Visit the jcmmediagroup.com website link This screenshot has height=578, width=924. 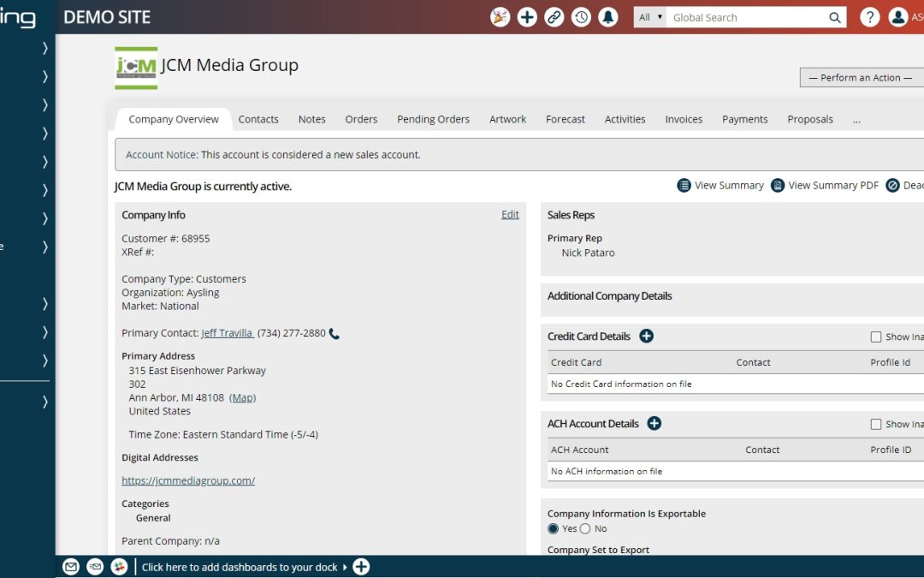point(188,480)
